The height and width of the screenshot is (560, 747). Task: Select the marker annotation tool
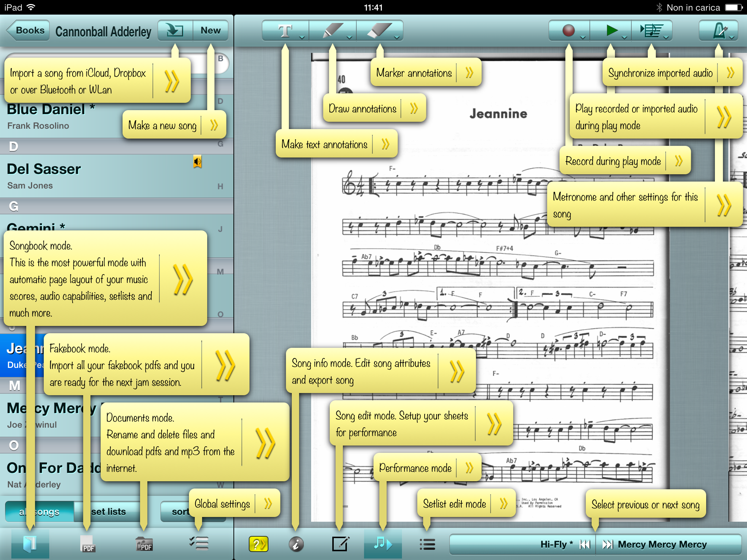(x=379, y=31)
